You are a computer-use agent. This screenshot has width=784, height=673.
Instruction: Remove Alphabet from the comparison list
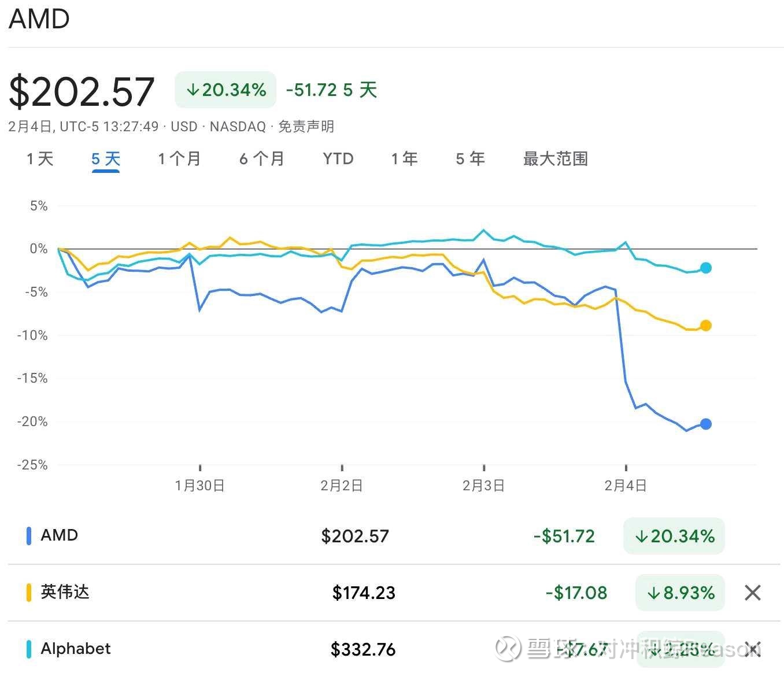click(752, 649)
